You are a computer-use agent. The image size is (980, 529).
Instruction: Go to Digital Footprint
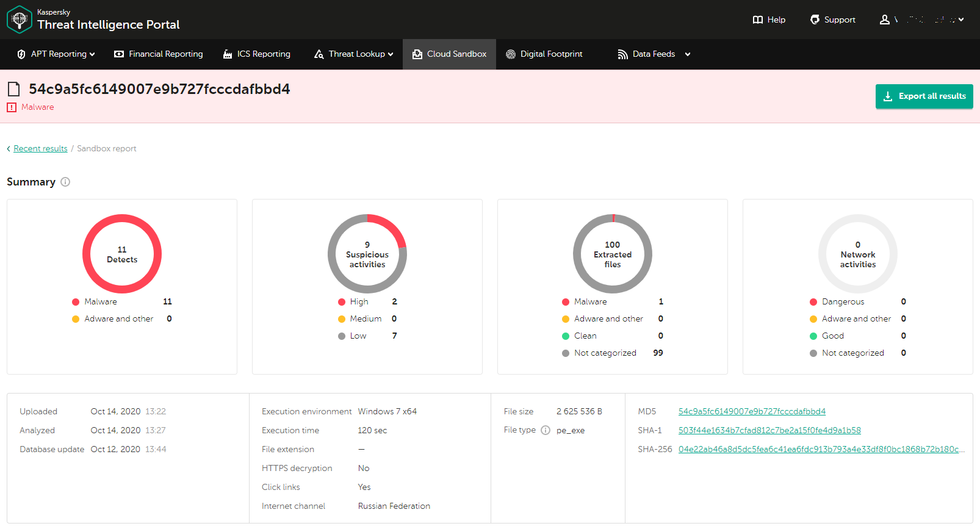click(x=544, y=54)
